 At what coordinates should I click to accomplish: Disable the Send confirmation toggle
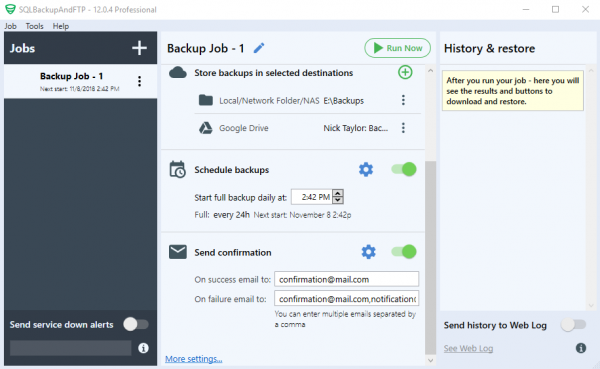[404, 252]
